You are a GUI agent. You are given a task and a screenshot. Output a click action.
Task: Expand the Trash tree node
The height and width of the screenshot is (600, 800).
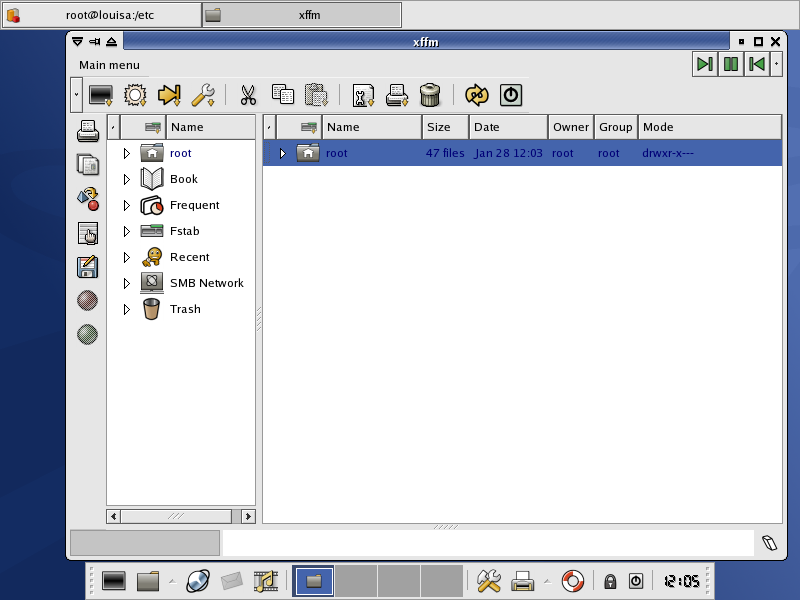tap(127, 309)
